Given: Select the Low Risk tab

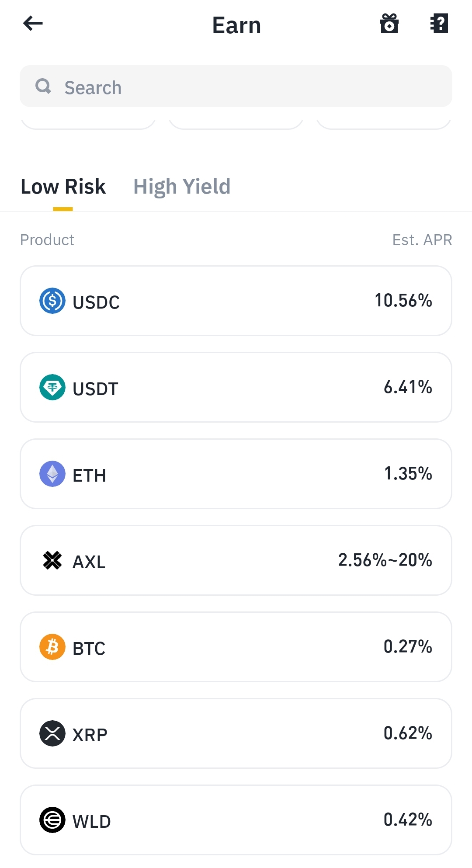Looking at the screenshot, I should tap(63, 187).
